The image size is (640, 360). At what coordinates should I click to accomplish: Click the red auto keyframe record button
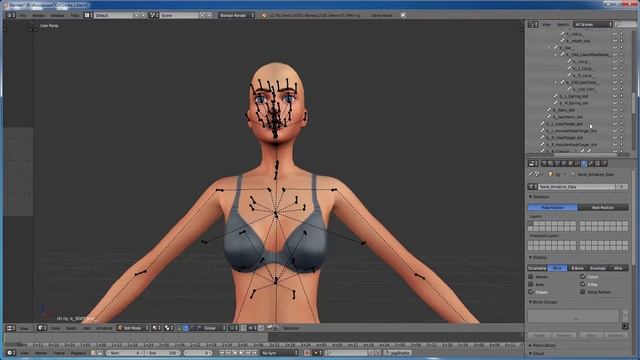[x=307, y=353]
